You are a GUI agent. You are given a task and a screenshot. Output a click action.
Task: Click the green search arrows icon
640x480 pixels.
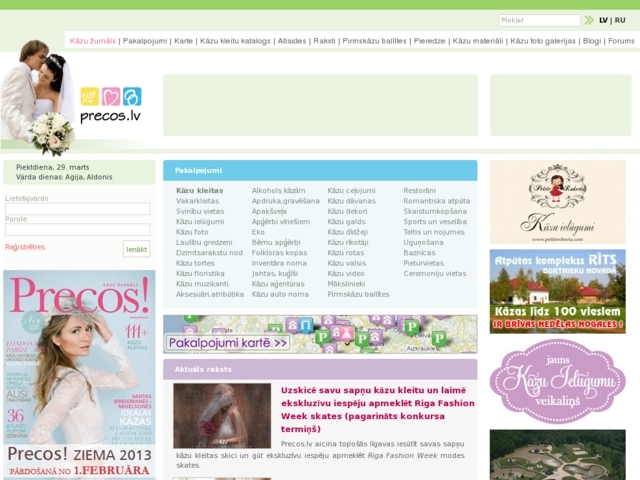point(589,20)
